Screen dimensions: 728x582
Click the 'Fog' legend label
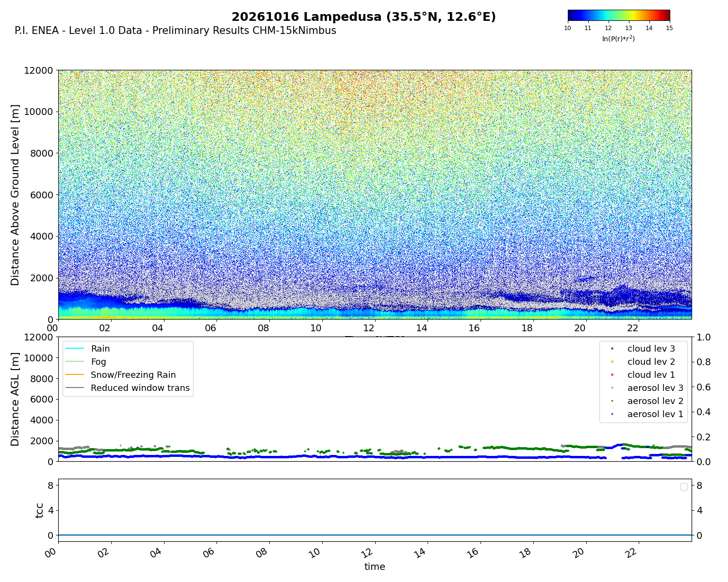point(99,362)
